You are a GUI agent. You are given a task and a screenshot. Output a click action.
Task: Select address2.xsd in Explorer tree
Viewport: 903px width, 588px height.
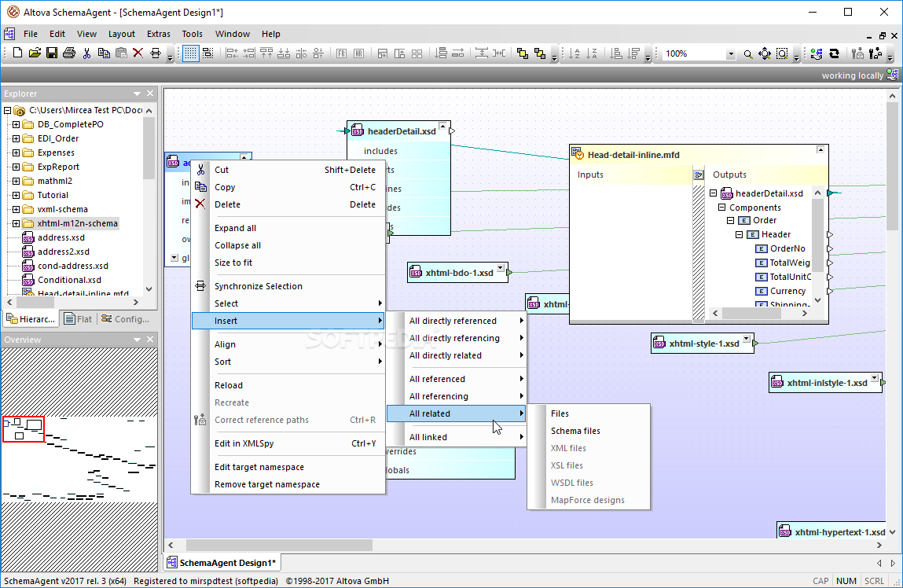tap(64, 252)
